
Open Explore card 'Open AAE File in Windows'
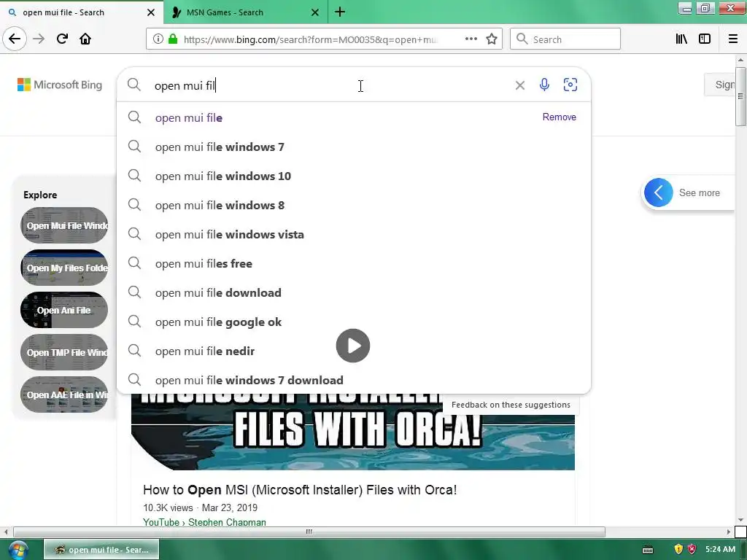(x=64, y=394)
